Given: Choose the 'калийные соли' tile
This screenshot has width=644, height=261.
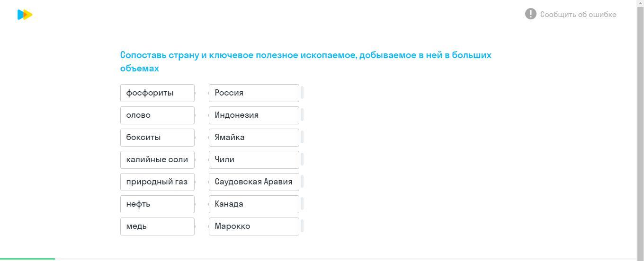Looking at the screenshot, I should pyautogui.click(x=157, y=160).
